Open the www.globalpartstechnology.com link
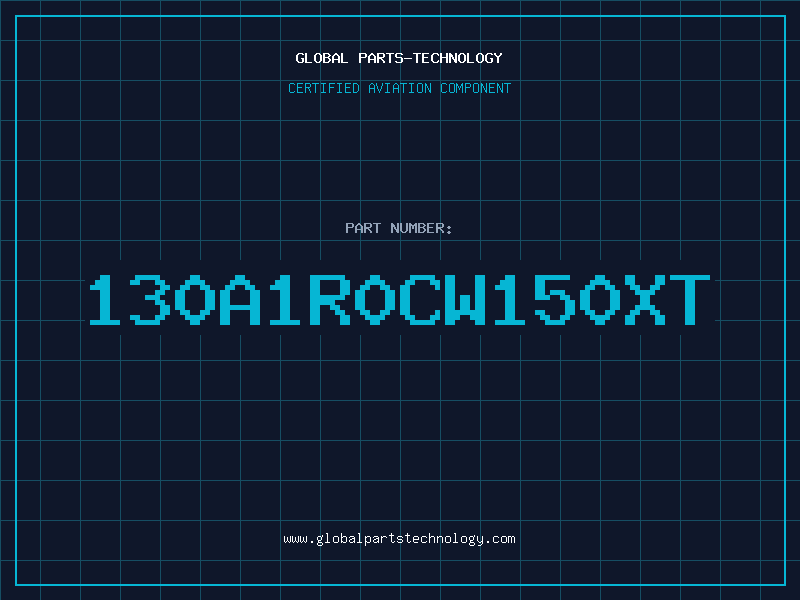 point(399,539)
